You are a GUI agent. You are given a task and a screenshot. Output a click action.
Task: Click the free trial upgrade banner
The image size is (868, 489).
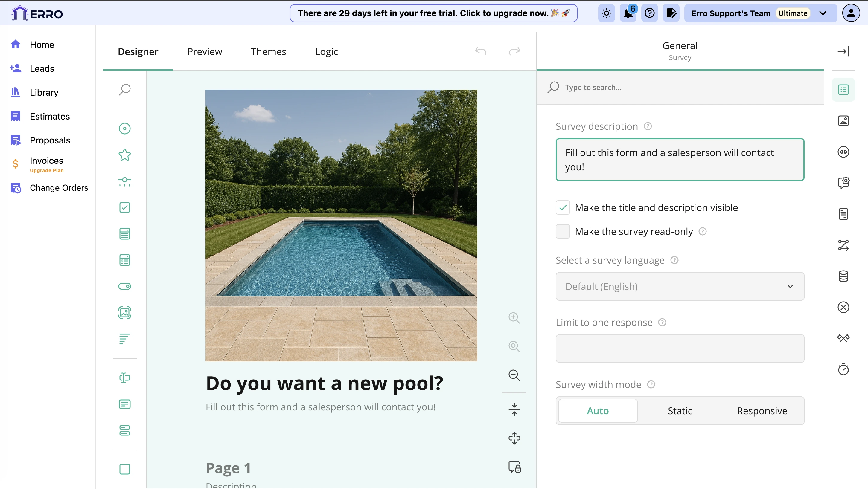[x=433, y=13]
